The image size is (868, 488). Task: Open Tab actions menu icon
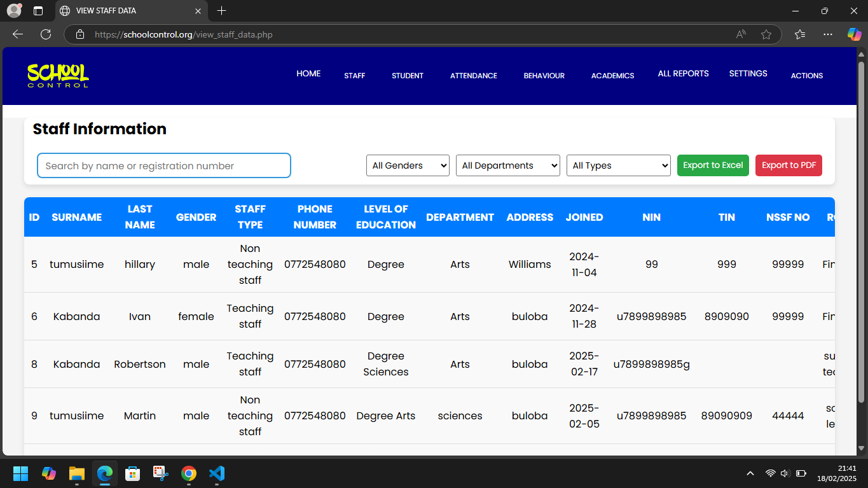click(x=38, y=11)
